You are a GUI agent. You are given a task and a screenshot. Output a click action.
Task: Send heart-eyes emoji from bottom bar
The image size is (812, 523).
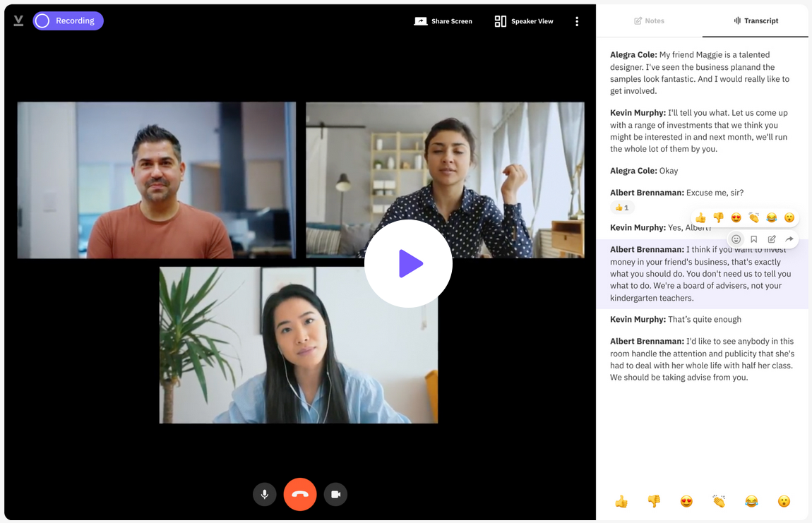click(x=686, y=501)
